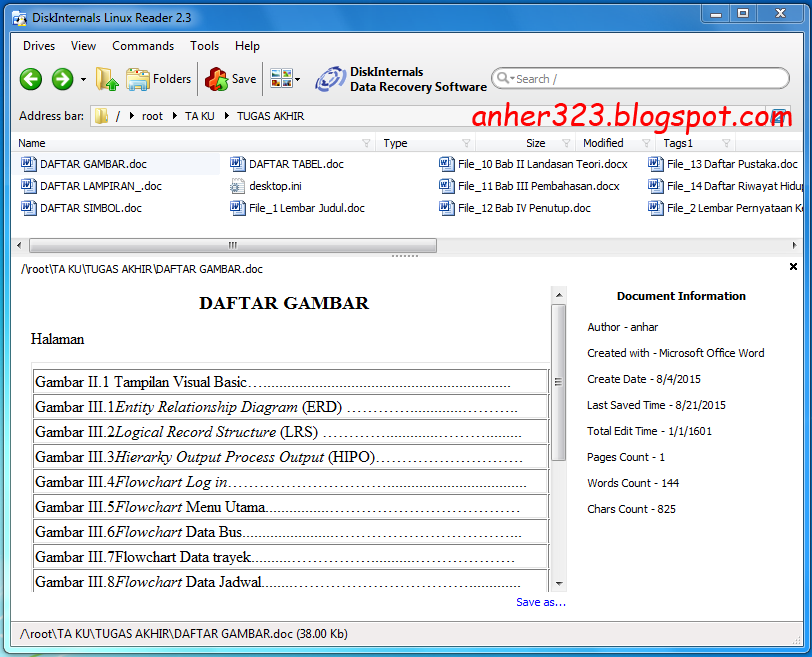Click the Tags1 column header
Viewport: 812px width, 657px height.
coord(678,143)
